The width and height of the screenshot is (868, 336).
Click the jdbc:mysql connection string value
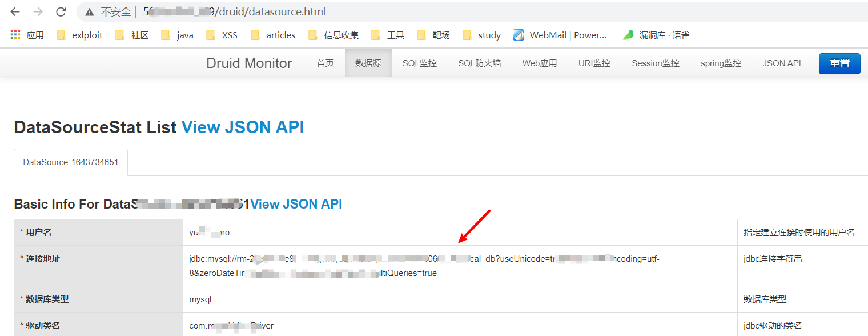pos(424,266)
